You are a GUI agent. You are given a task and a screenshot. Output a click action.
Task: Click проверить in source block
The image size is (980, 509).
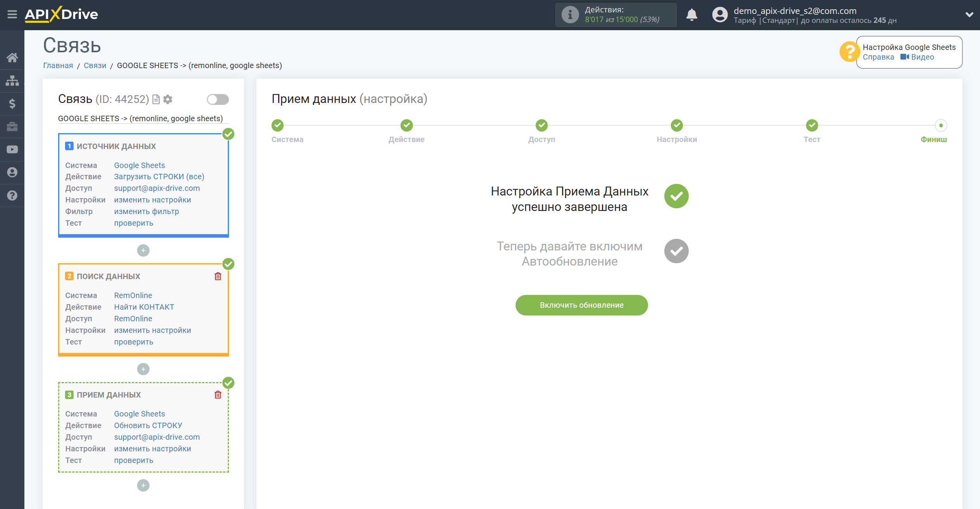[134, 223]
